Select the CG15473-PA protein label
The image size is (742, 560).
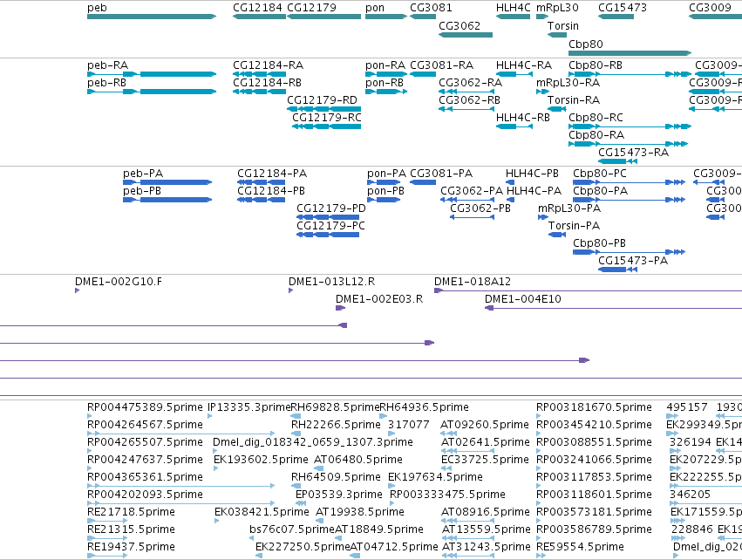pyautogui.click(x=633, y=262)
